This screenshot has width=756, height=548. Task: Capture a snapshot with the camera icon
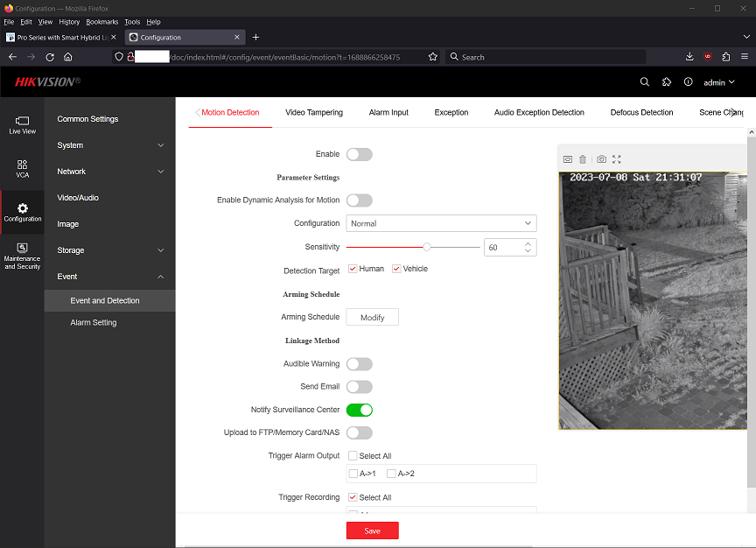click(601, 159)
